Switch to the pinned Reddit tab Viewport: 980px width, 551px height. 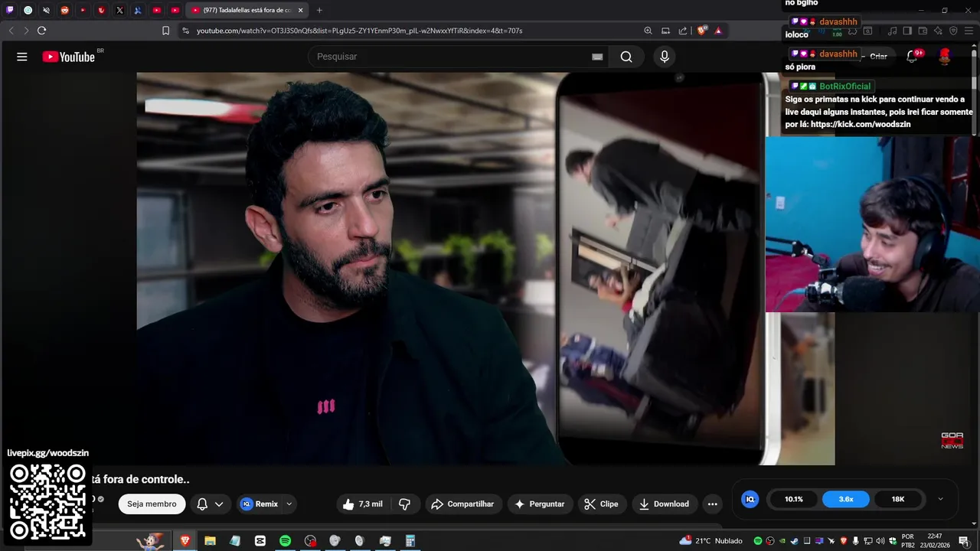[x=64, y=10]
